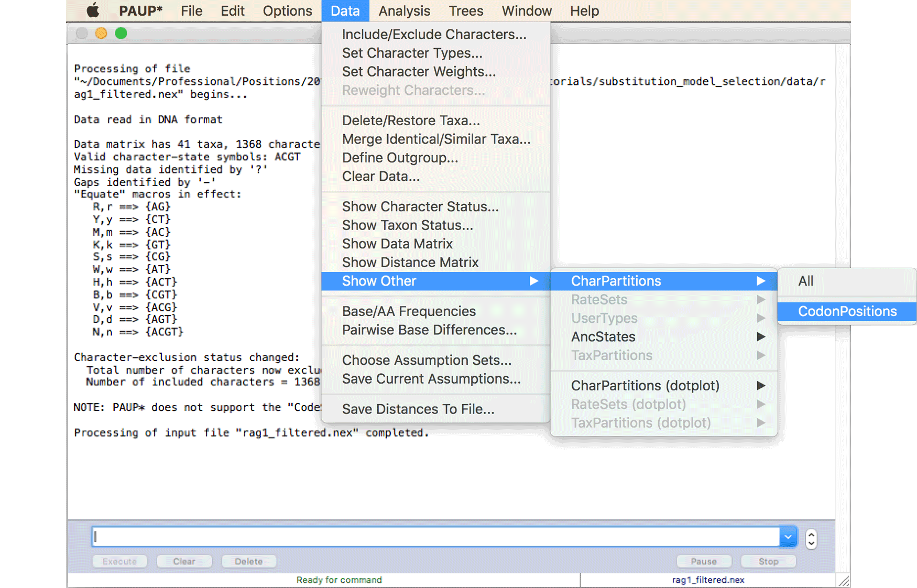Click the Clear button
This screenshot has width=917, height=588.
tap(184, 561)
